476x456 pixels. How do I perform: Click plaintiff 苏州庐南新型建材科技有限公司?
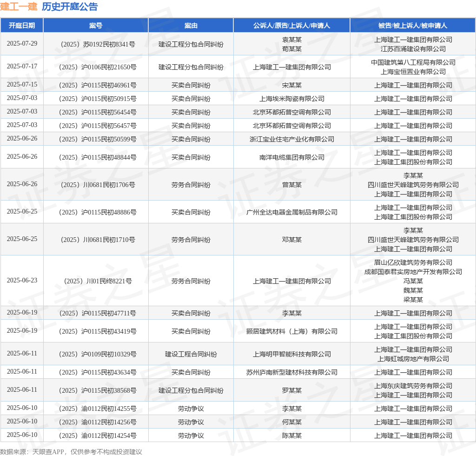292,372
